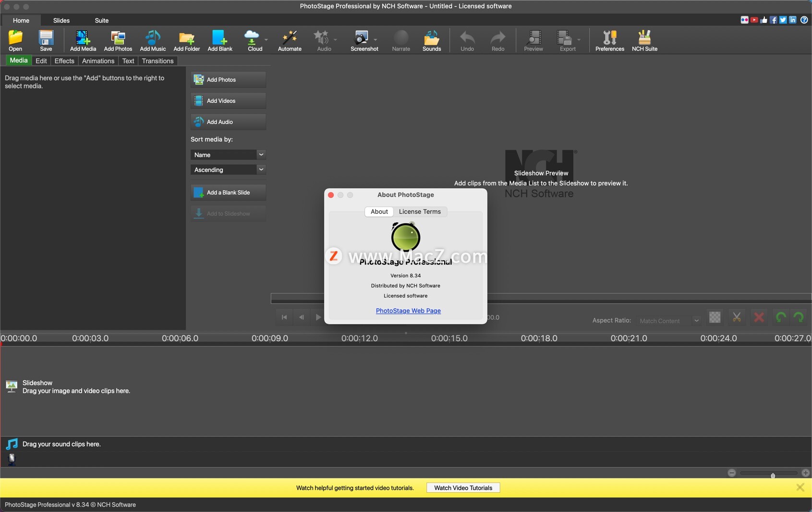Adjust the timeline zoom slider handle
Image resolution: width=812 pixels, height=512 pixels.
coord(773,475)
